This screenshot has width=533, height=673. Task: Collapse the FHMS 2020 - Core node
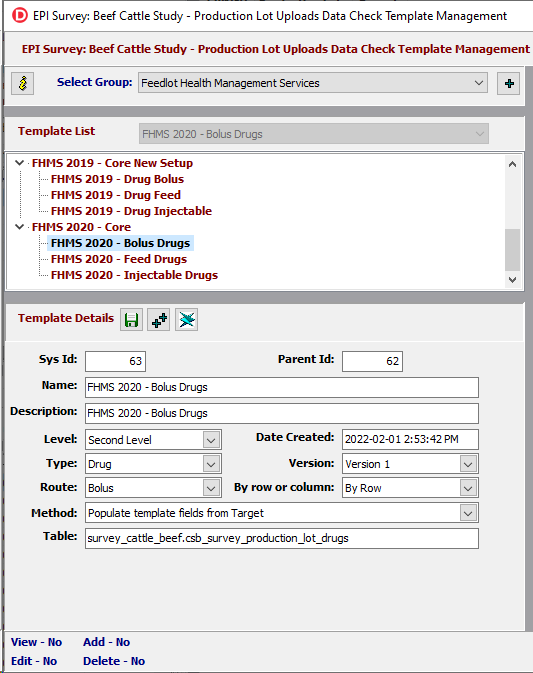coord(19,227)
